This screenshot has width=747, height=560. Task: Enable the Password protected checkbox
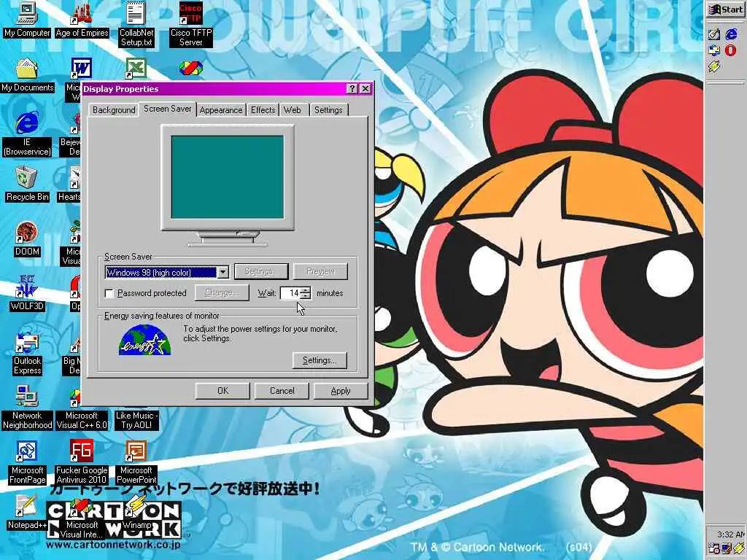point(109,293)
